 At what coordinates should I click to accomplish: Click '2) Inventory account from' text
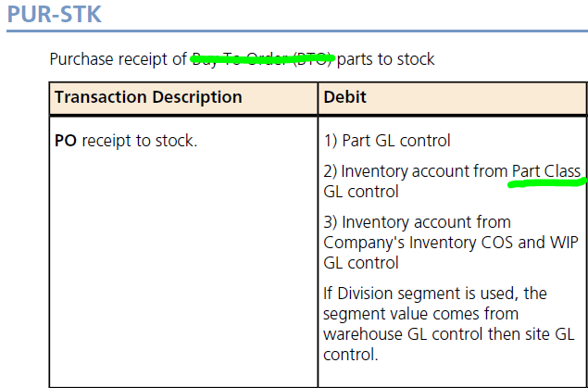[416, 171]
